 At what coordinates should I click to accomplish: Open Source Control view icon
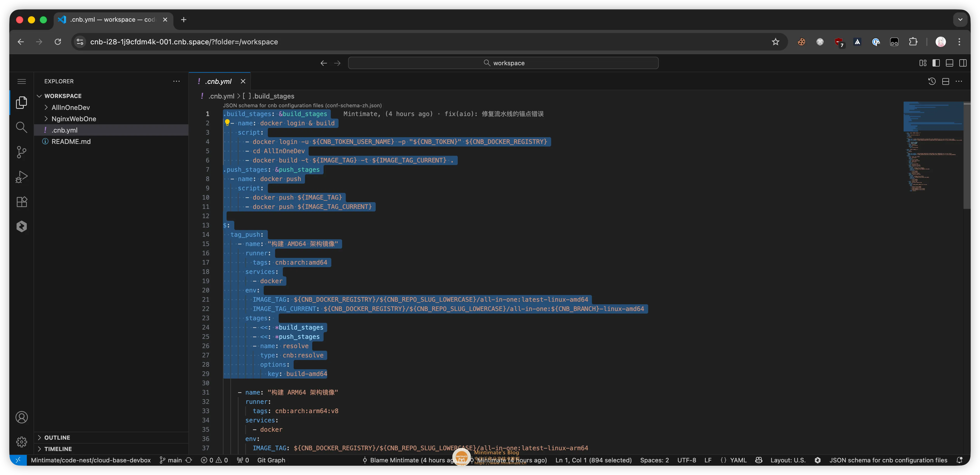(x=21, y=152)
